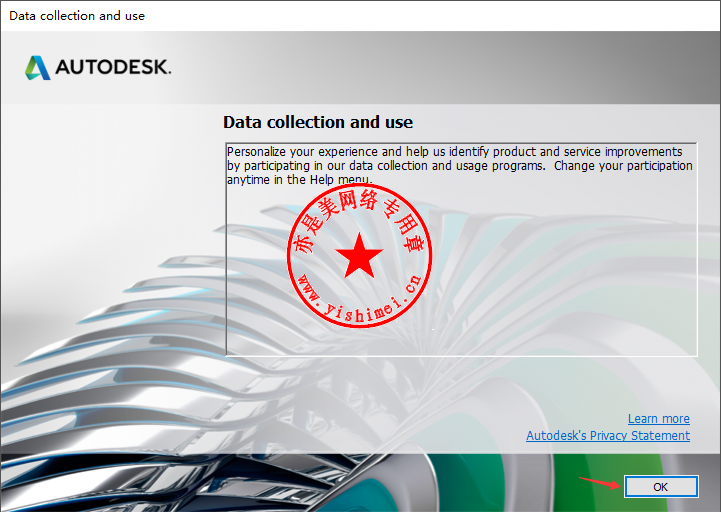Click the dialog title 'Data collection and use'
Screen dimensions: 721x512
[77, 16]
